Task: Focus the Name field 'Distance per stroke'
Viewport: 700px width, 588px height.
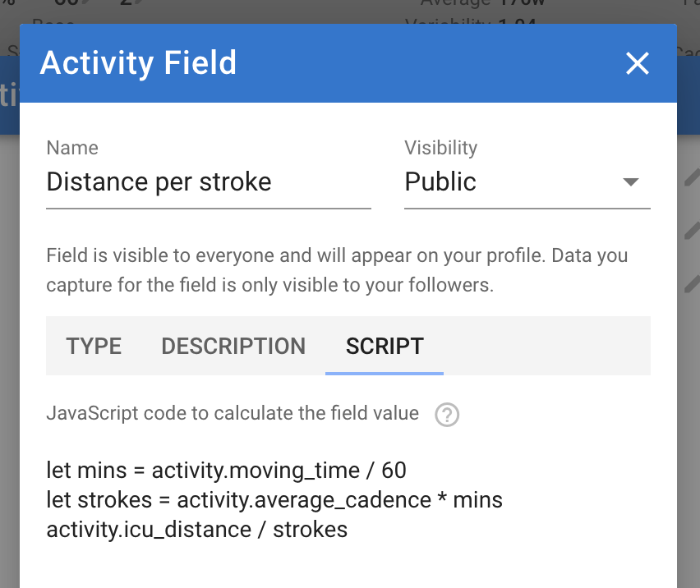Action: (x=209, y=182)
